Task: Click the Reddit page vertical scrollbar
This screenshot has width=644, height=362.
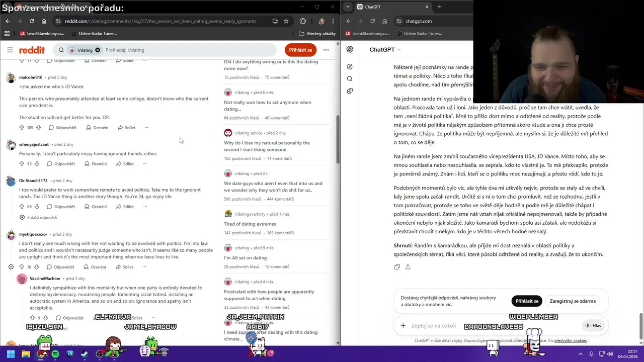Action: [338, 140]
